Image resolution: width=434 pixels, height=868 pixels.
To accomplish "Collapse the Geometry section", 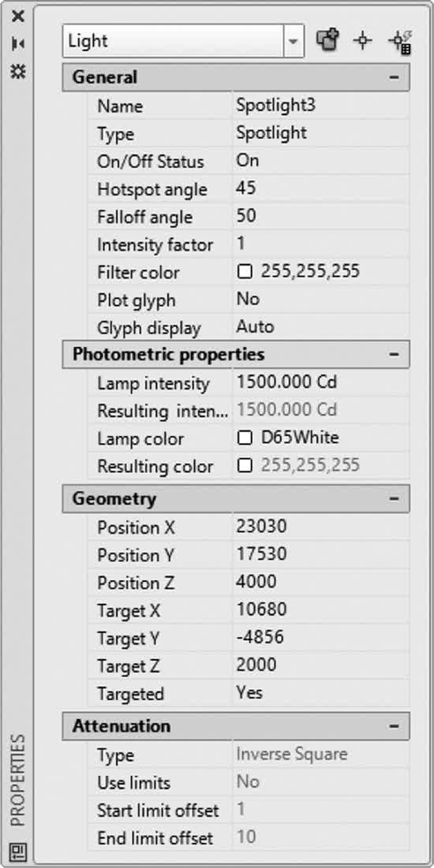I will pyautogui.click(x=394, y=499).
